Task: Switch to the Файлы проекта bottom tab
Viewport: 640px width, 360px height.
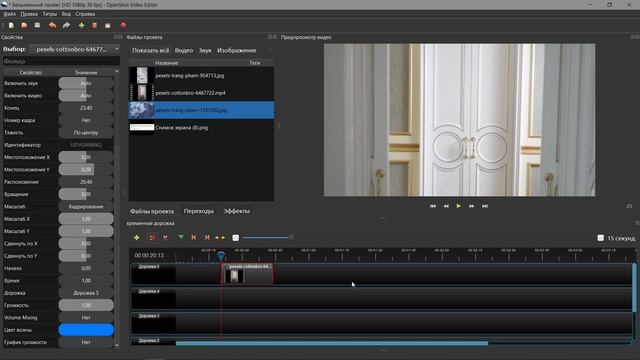Action: click(x=152, y=211)
